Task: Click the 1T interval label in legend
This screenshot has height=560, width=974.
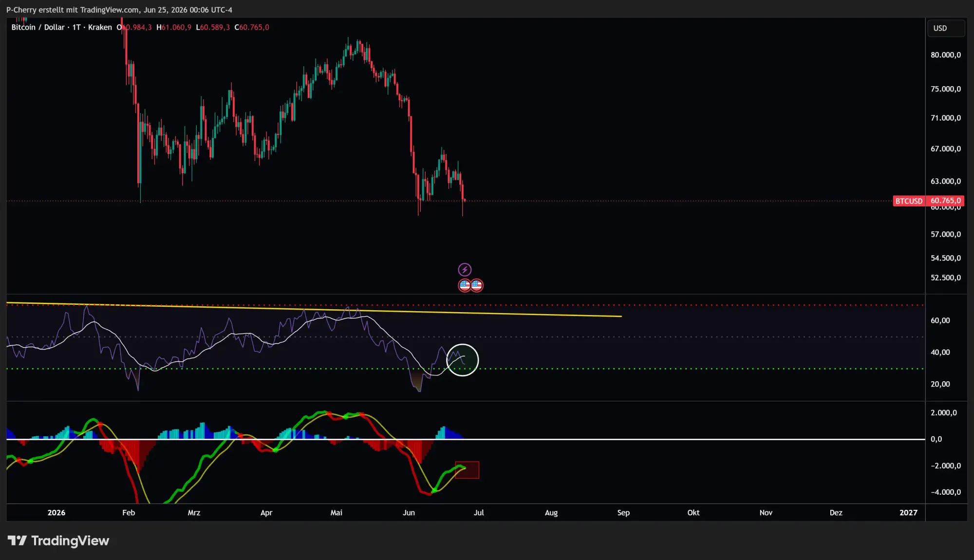Action: [x=76, y=27]
